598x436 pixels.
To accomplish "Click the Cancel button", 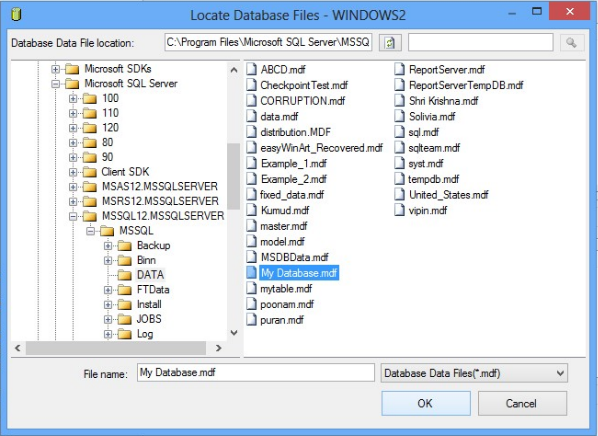I will tap(522, 403).
